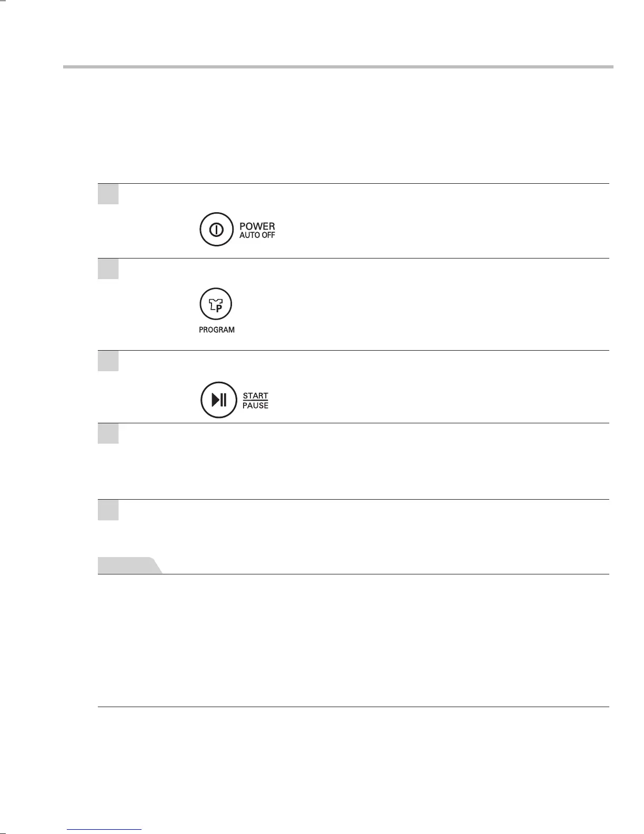The width and height of the screenshot is (644, 834).
Task: Click the vertical bar inside Power icon
Action: click(x=216, y=230)
